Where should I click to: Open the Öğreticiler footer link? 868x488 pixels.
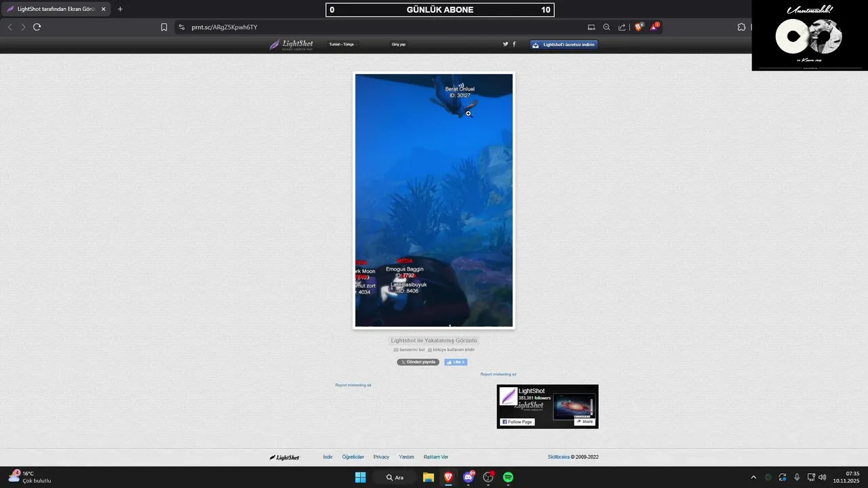[x=353, y=457]
